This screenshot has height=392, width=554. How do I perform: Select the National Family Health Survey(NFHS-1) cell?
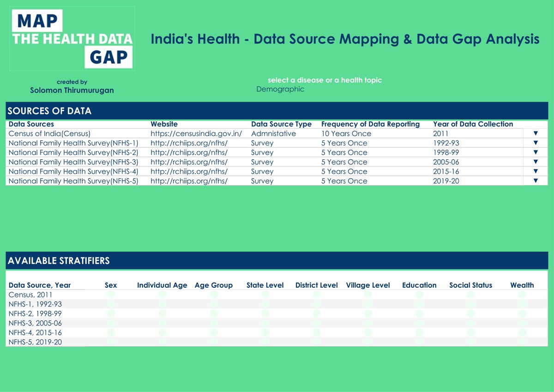73,143
